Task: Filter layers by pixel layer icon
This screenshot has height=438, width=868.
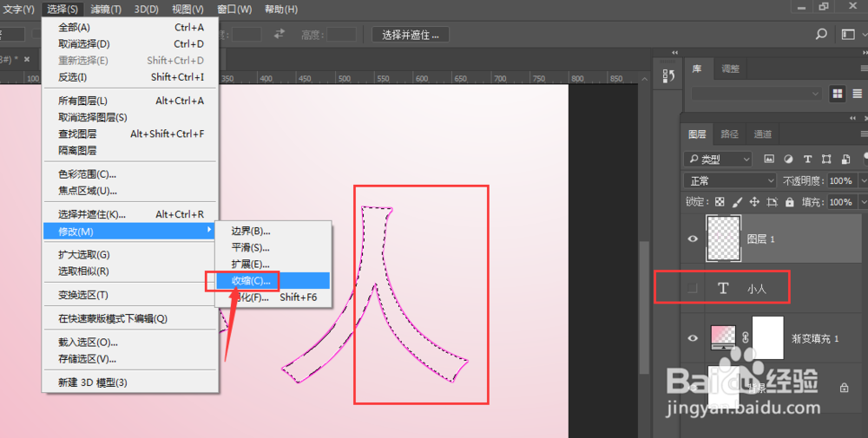Action: (769, 160)
